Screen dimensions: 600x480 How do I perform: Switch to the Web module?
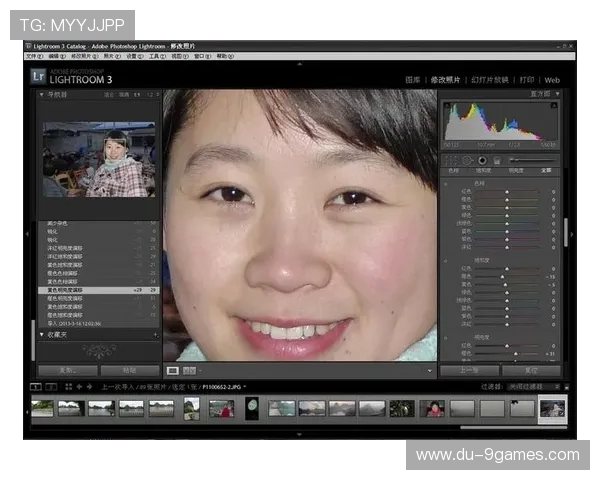552,79
